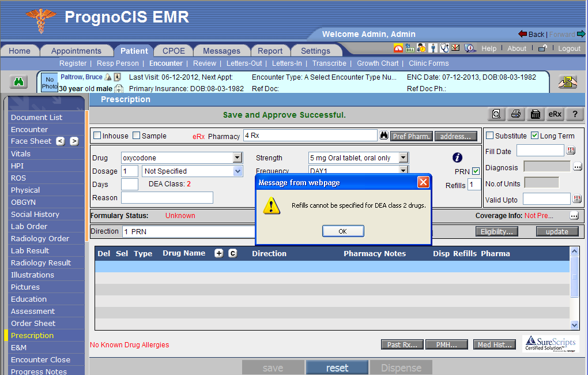The width and height of the screenshot is (588, 375).
Task: Open the Strength dropdown arrow
Action: (404, 157)
